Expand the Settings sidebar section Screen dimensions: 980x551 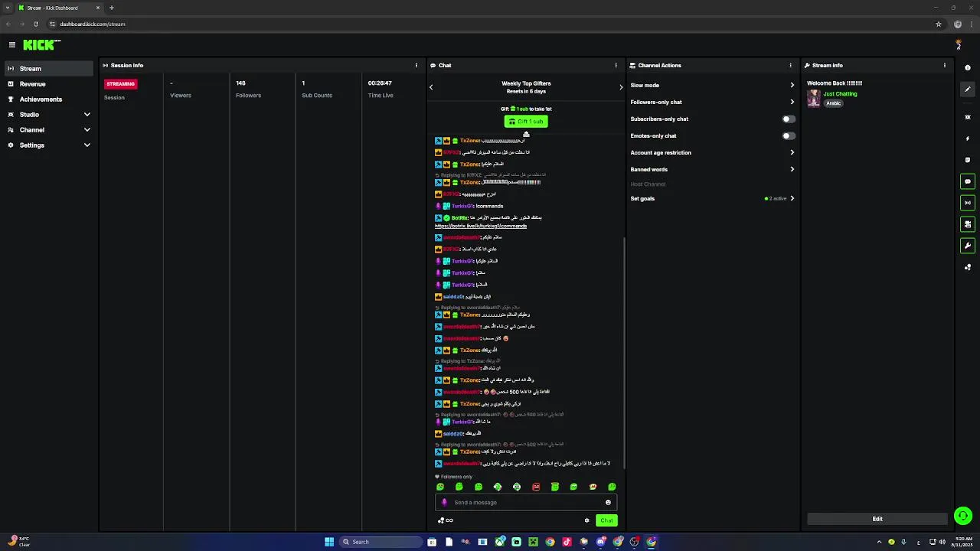coord(49,145)
